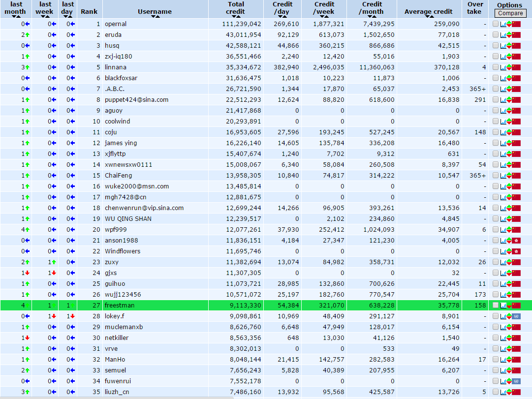Tick the compare checkbox for puppet424@sina.com
Image resolution: width=532 pixels, height=399 pixels.
496,99
